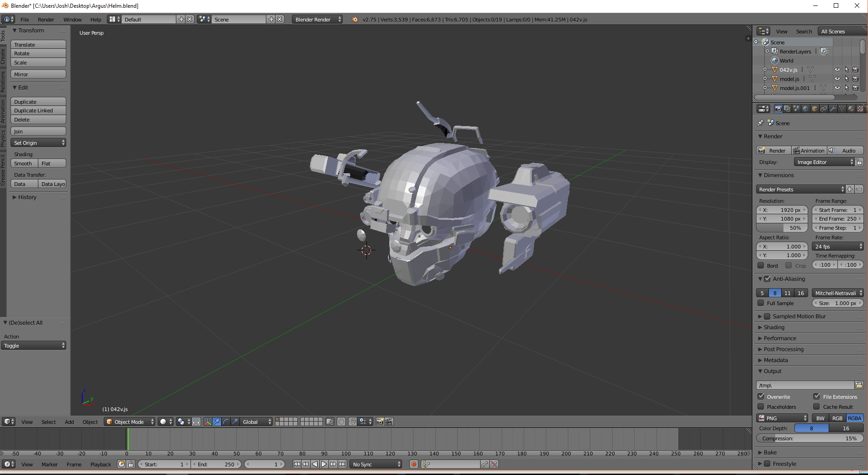
Task: Adjust the PNG Compression slider
Action: [x=810, y=438]
